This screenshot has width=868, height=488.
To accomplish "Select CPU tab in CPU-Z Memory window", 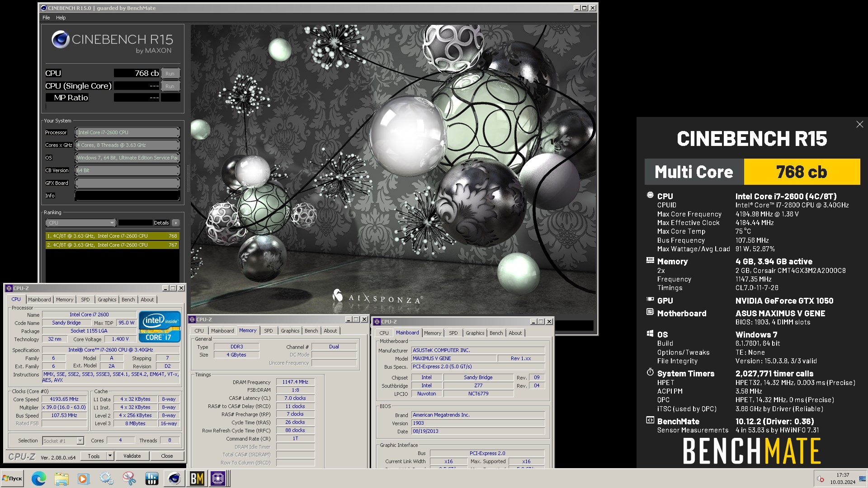I will pyautogui.click(x=199, y=331).
